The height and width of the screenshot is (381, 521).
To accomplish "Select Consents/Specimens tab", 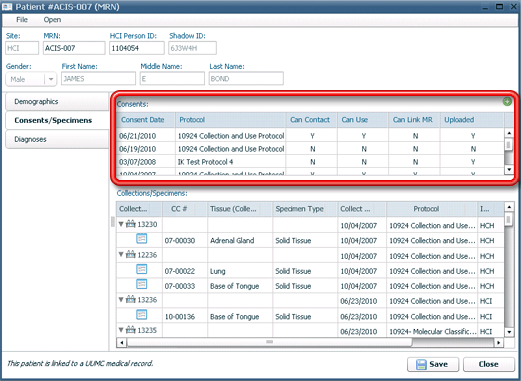I will click(x=57, y=120).
